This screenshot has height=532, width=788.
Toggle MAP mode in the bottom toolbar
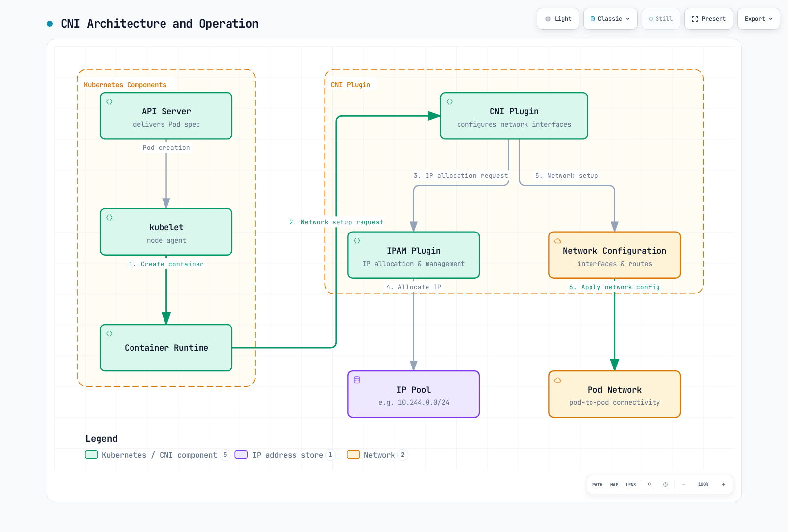click(x=614, y=484)
